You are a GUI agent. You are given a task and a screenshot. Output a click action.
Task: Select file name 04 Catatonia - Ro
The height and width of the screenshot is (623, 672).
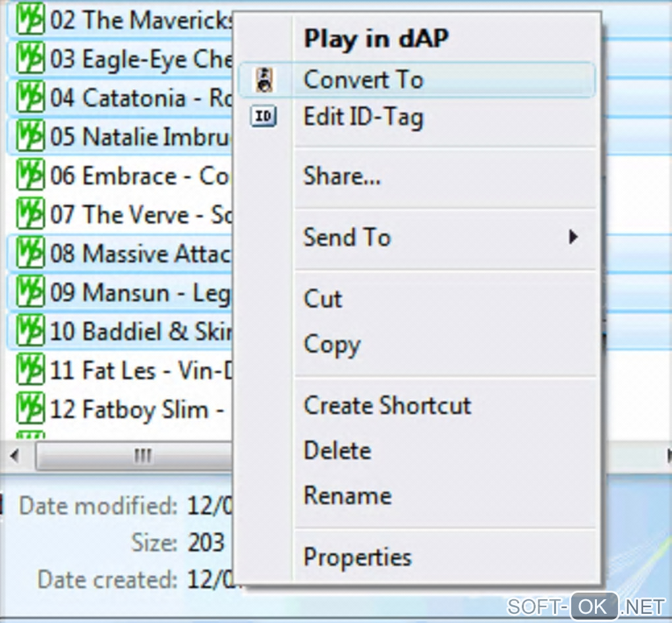pyautogui.click(x=141, y=98)
